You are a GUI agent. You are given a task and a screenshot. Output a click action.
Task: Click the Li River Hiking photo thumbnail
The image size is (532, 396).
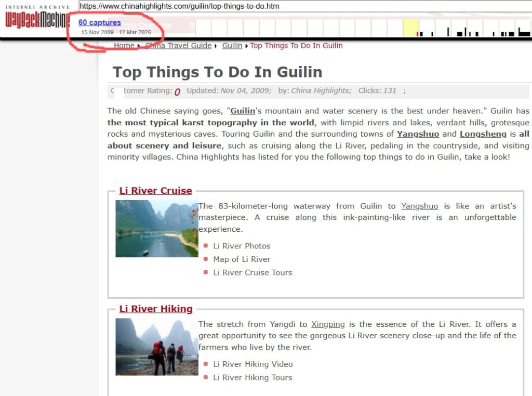click(x=157, y=347)
